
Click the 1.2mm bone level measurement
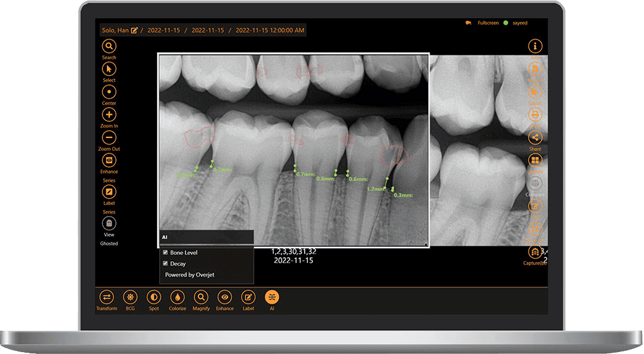(375, 189)
